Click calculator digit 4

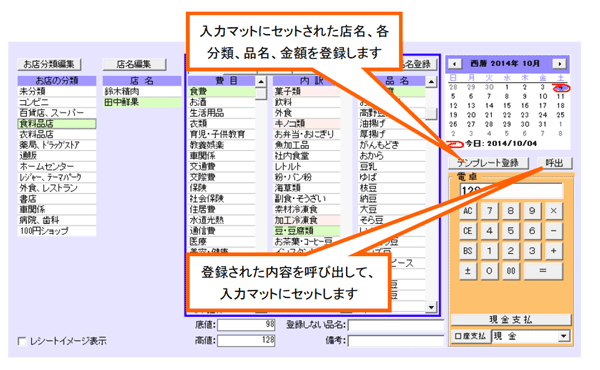click(x=489, y=231)
